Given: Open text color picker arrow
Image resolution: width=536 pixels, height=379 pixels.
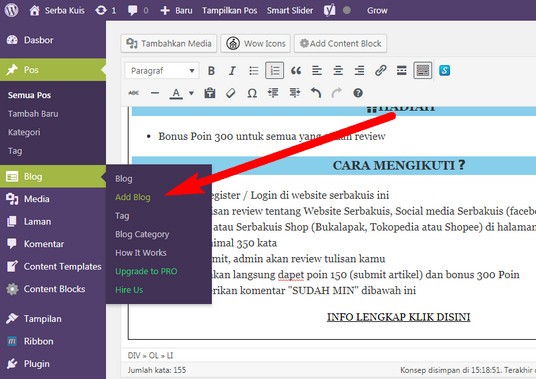Looking at the screenshot, I should tap(191, 93).
